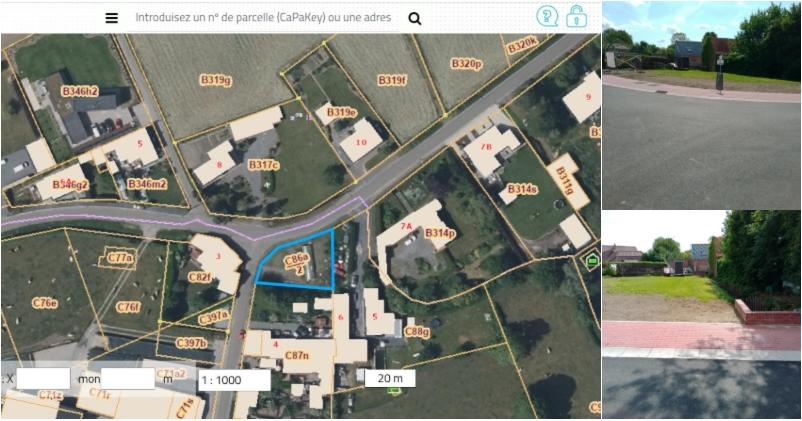Focus the parcel or address search field

263,18
